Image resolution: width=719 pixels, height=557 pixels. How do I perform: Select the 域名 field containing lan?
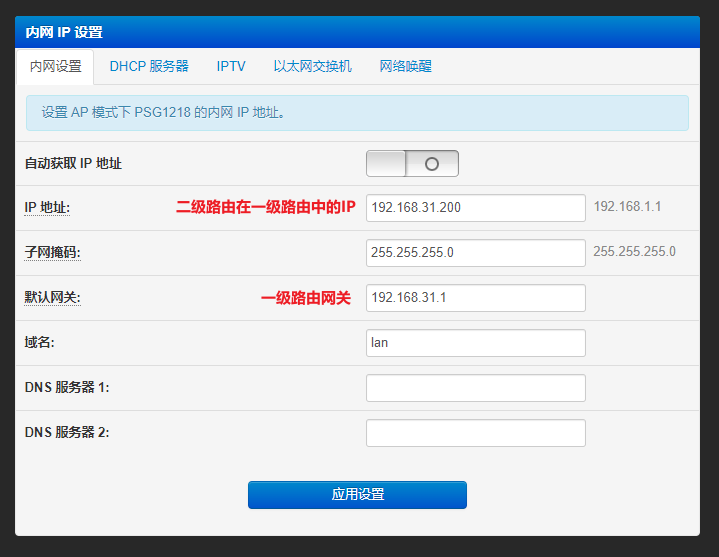click(475, 343)
